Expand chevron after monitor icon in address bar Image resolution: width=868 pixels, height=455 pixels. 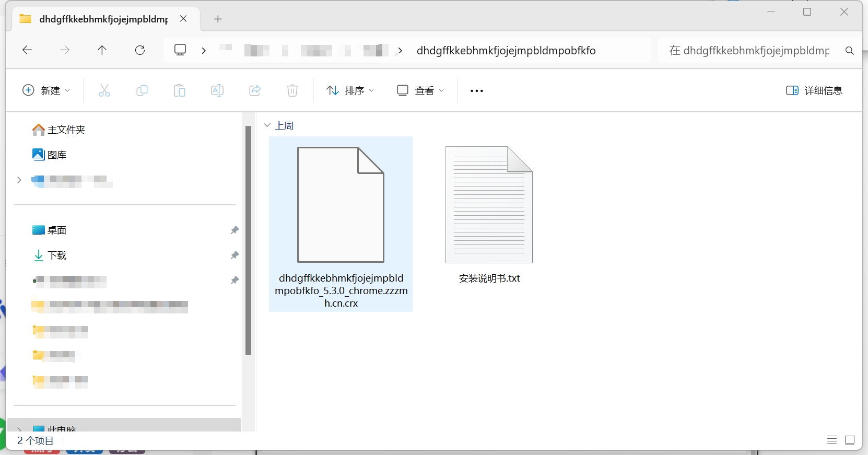pyautogui.click(x=204, y=51)
